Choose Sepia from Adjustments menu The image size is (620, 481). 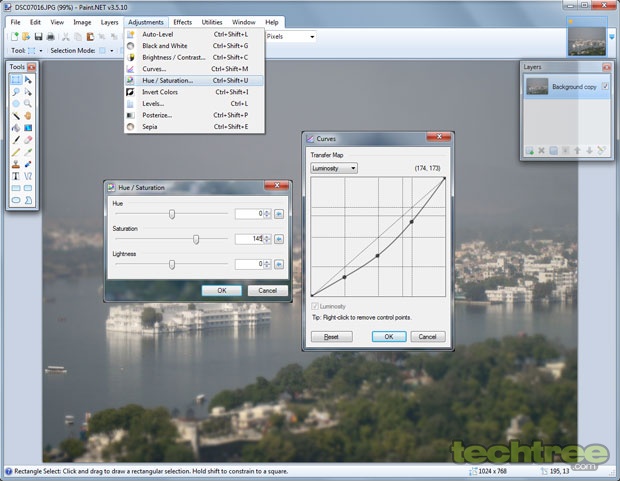click(x=194, y=127)
